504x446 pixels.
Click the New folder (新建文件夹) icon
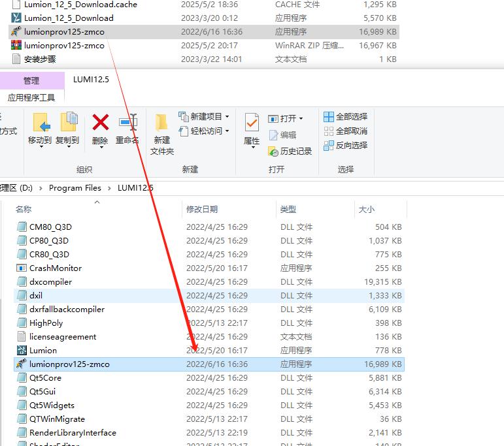161,123
